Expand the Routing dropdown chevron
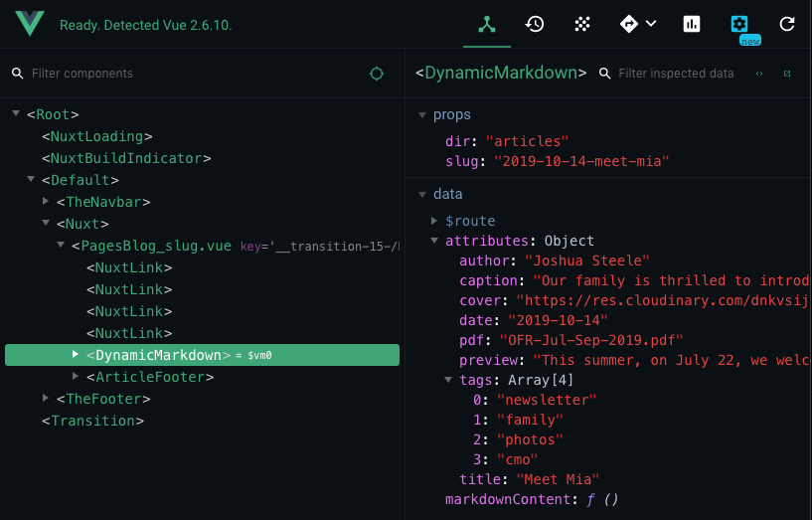 pyautogui.click(x=651, y=23)
